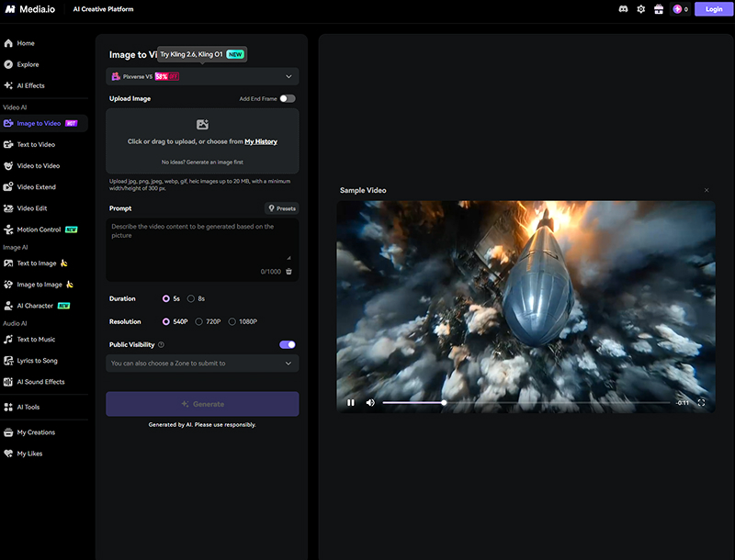Expand the Zone submission dropdown
This screenshot has height=560, width=735.
(202, 363)
